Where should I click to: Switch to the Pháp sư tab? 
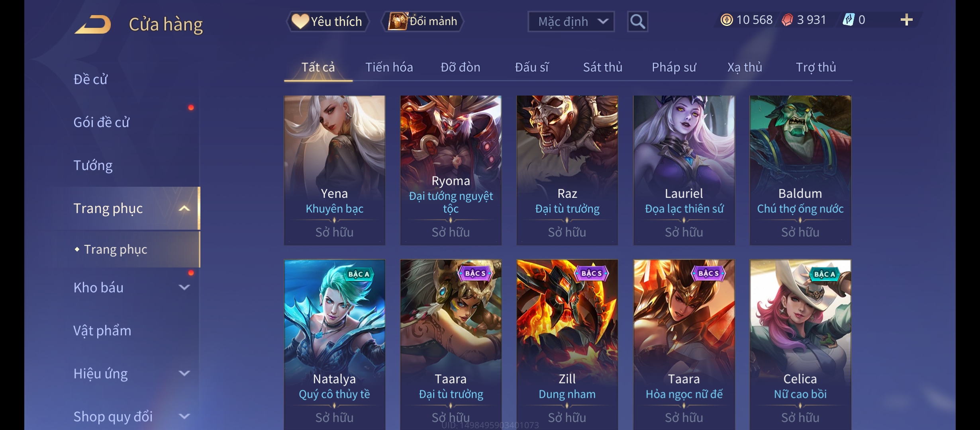click(674, 67)
